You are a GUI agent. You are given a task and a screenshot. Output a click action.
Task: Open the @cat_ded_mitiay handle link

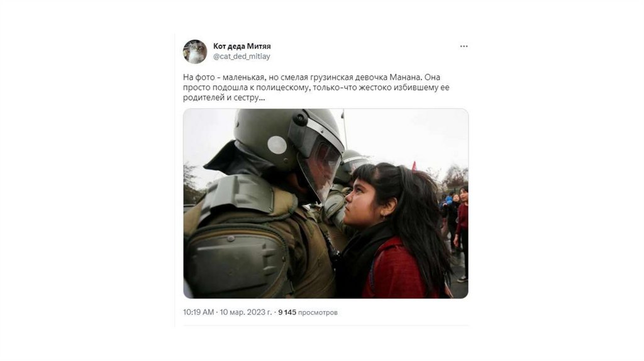point(241,56)
